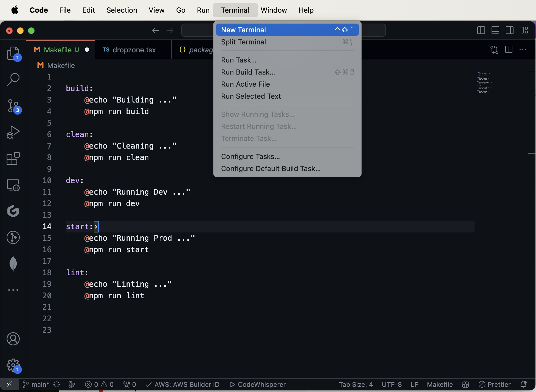Click the @npm run lint line
The image size is (536, 392).
pyautogui.click(x=114, y=296)
